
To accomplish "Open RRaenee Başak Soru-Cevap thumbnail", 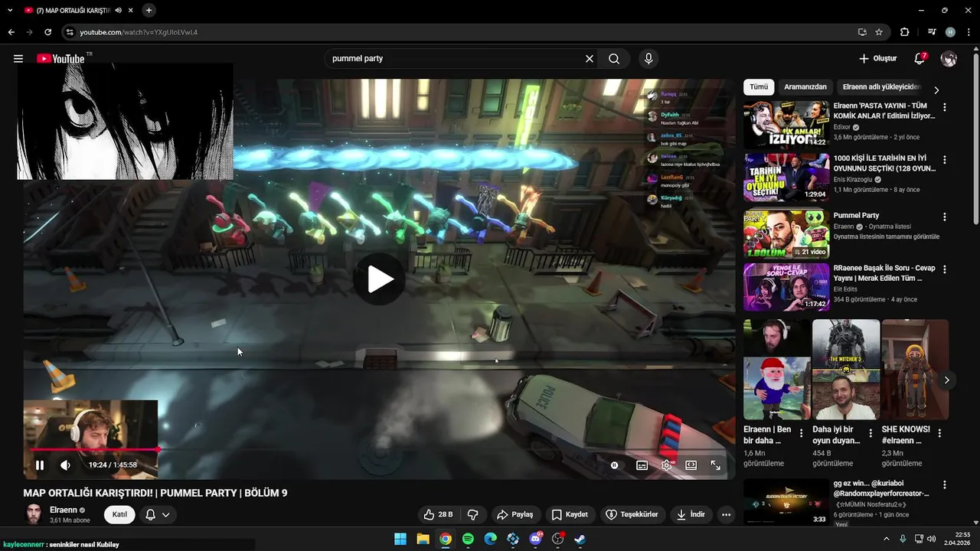I will [786, 287].
